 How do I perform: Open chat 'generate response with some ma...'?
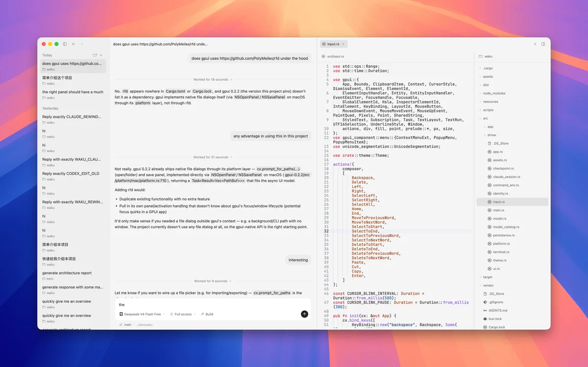(73, 290)
